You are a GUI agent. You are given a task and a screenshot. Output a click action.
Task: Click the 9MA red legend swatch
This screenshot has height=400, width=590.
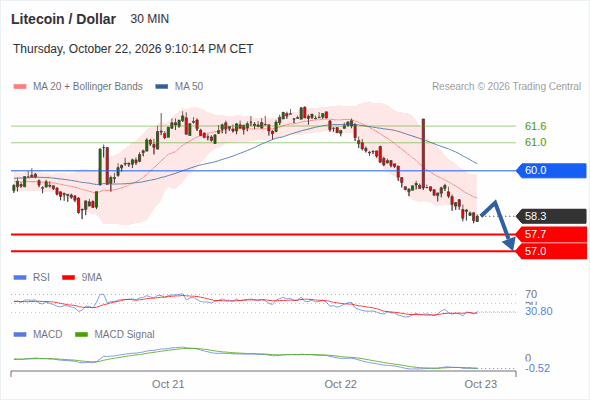[68, 278]
